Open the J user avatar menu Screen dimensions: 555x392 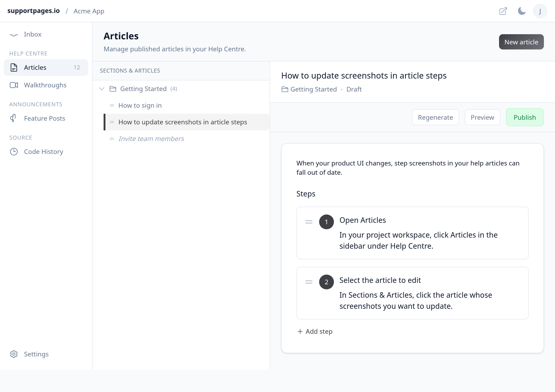540,11
